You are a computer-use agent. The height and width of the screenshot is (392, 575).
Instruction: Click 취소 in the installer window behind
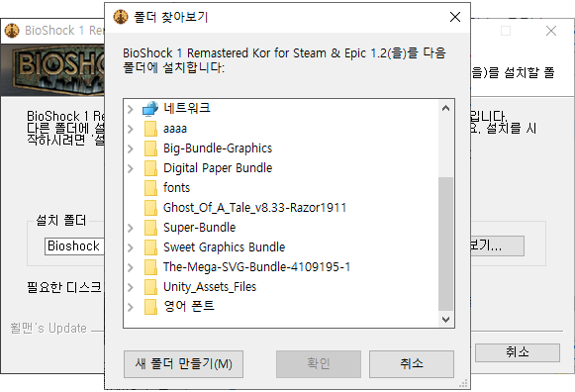pyautogui.click(x=518, y=352)
